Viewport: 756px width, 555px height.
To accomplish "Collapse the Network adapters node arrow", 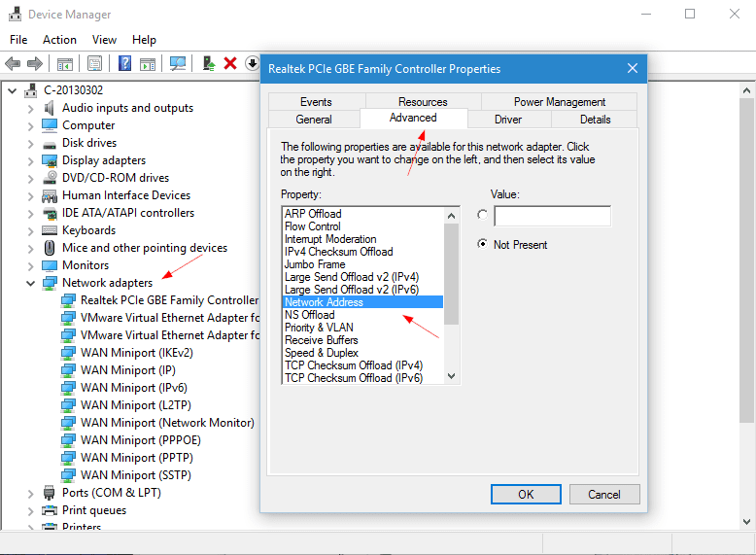I will pyautogui.click(x=30, y=283).
